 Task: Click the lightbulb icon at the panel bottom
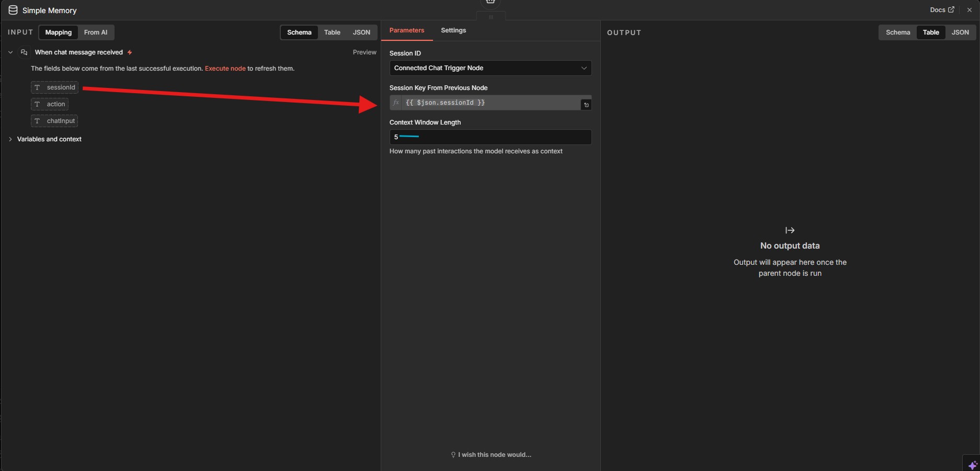[453, 455]
